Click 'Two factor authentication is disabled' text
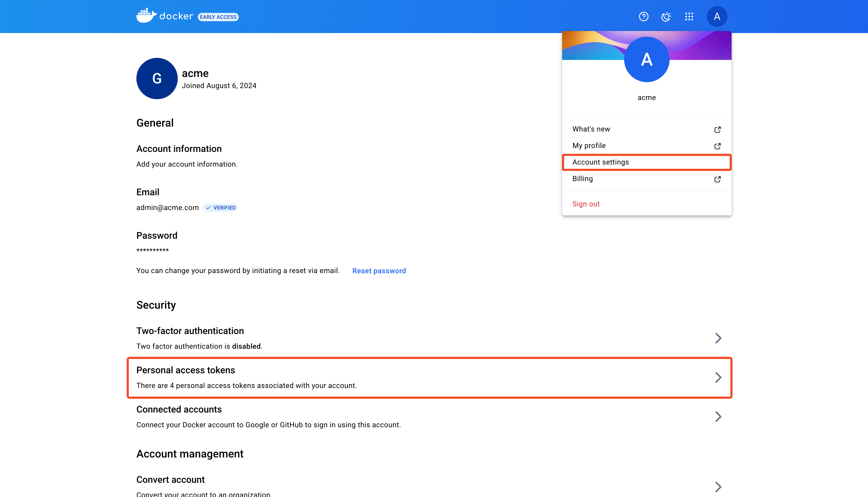The width and height of the screenshot is (868, 497). 199,346
